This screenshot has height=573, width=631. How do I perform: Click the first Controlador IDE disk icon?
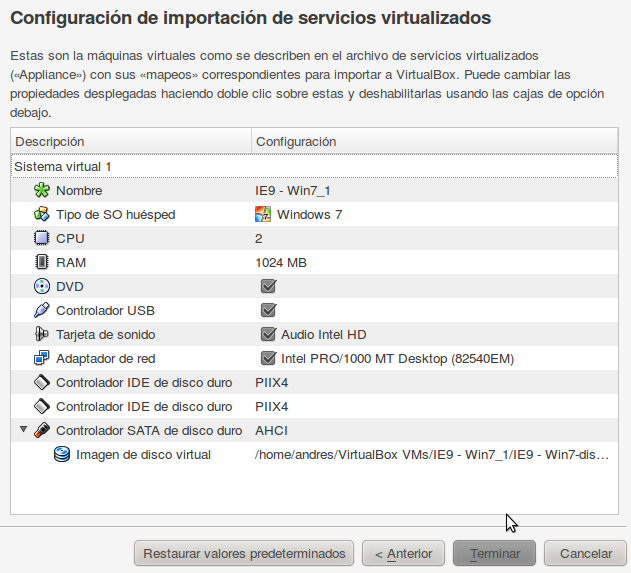[x=42, y=382]
